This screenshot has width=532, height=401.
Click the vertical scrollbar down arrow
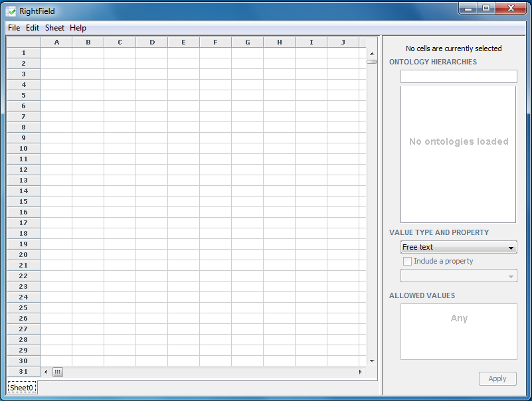[372, 361]
